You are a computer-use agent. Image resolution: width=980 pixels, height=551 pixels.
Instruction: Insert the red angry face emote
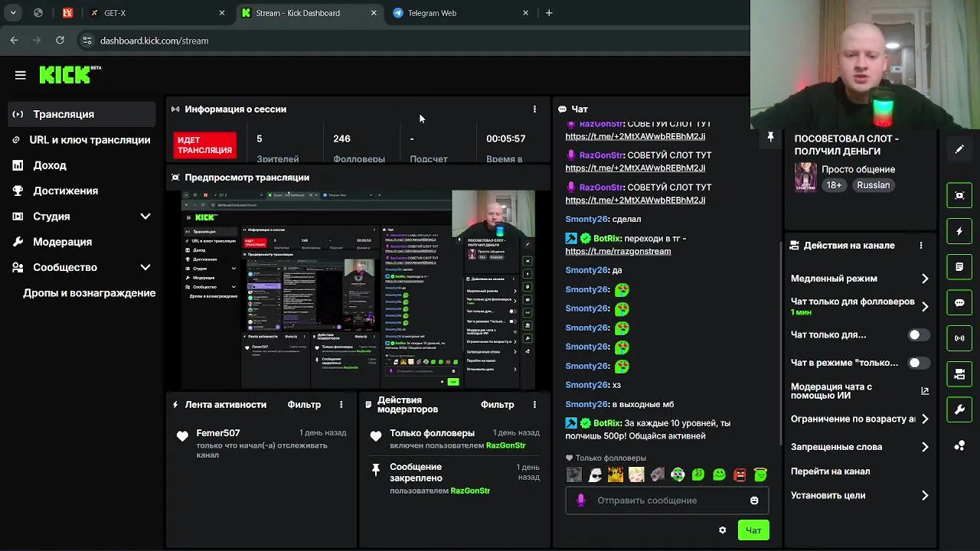click(x=740, y=475)
